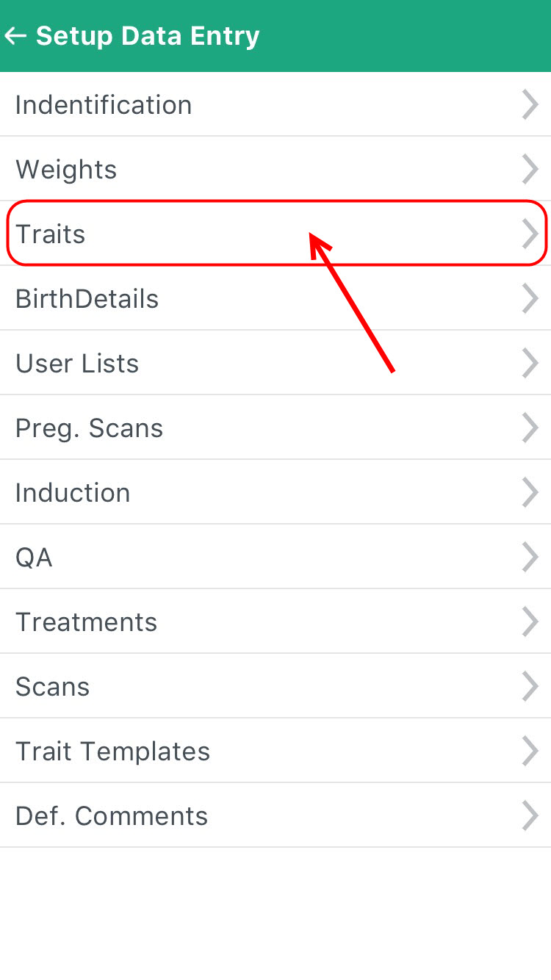Screen dimensions: 551x980
Task: Tap the chevron arrow on the Traits row
Action: [x=530, y=234]
